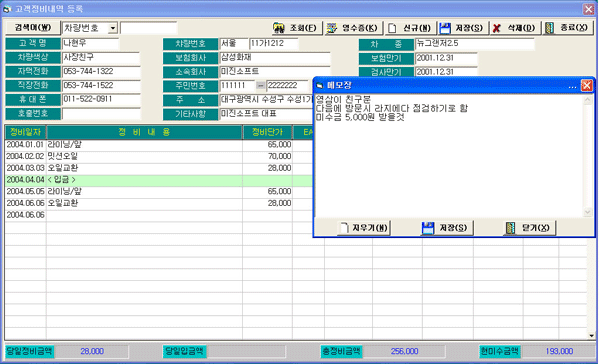Click the 검색어(W) button
Image resolution: width=599 pixels, height=364 pixels.
(x=33, y=28)
